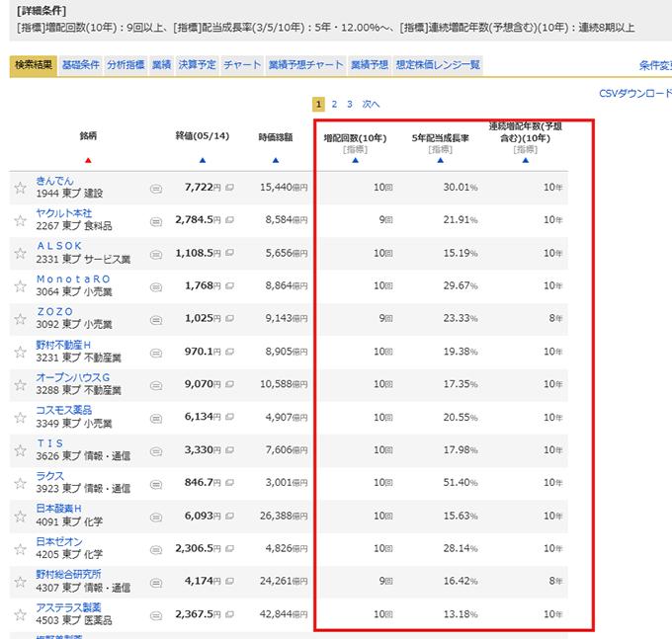The image size is (672, 639).
Task: Open comment bubble icon for ZOZO
Action: click(x=156, y=320)
